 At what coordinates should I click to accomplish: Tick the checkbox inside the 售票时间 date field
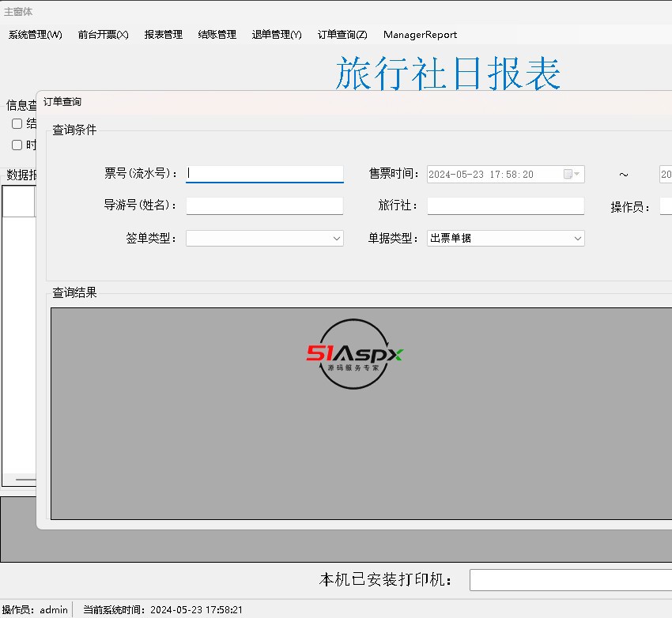568,175
